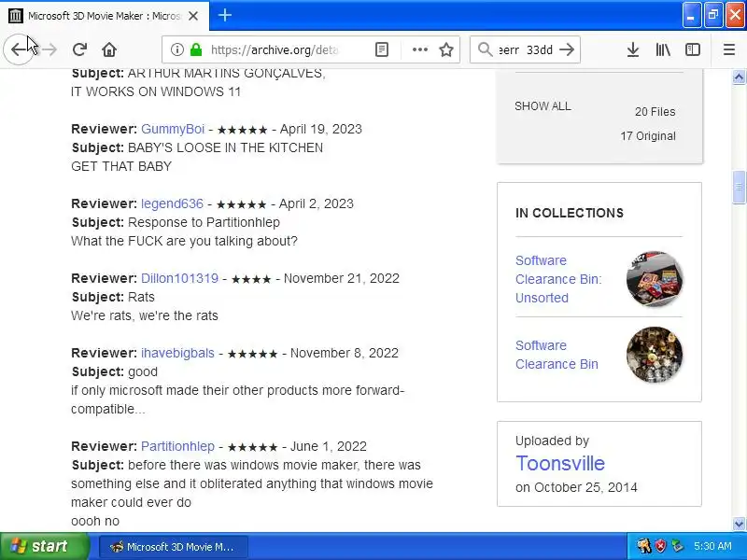Toggle reader view in address bar
This screenshot has width=747, height=560.
coord(382,49)
